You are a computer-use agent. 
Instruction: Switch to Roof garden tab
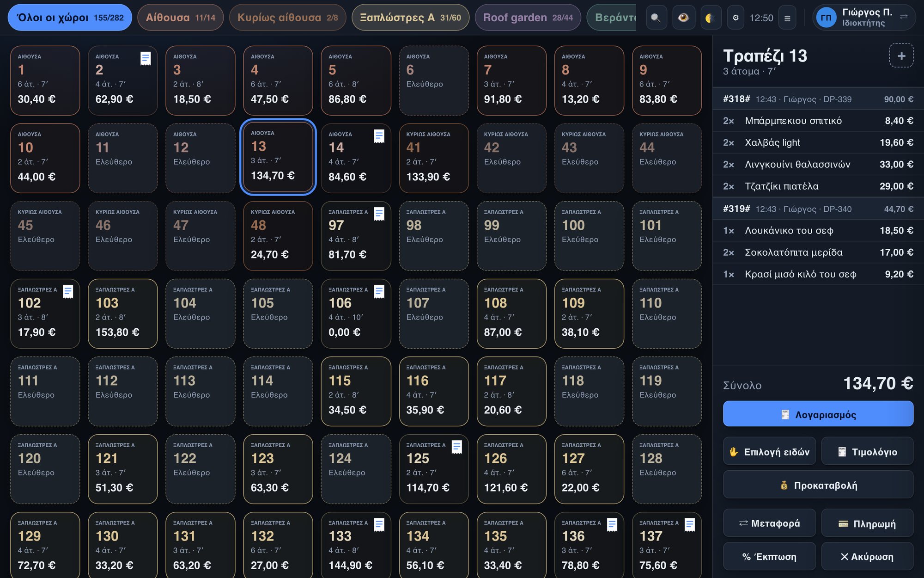[528, 18]
